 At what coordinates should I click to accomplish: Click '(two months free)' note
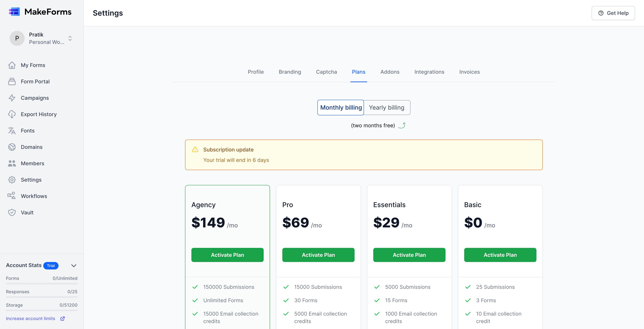coord(373,125)
